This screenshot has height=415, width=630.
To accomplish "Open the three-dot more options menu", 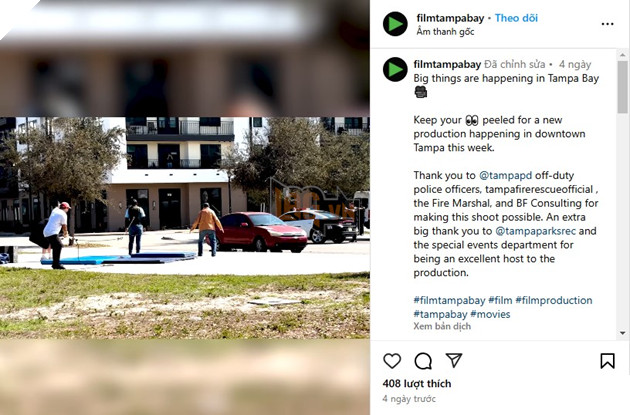I will pyautogui.click(x=607, y=24).
